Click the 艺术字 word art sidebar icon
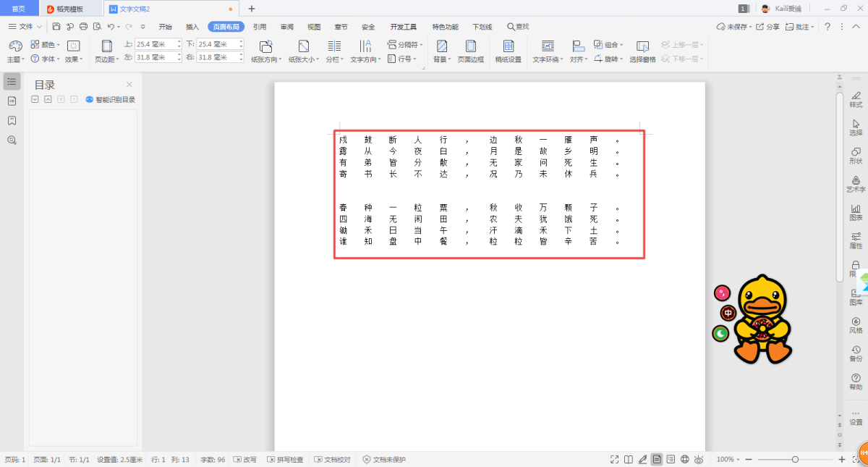 point(856,184)
